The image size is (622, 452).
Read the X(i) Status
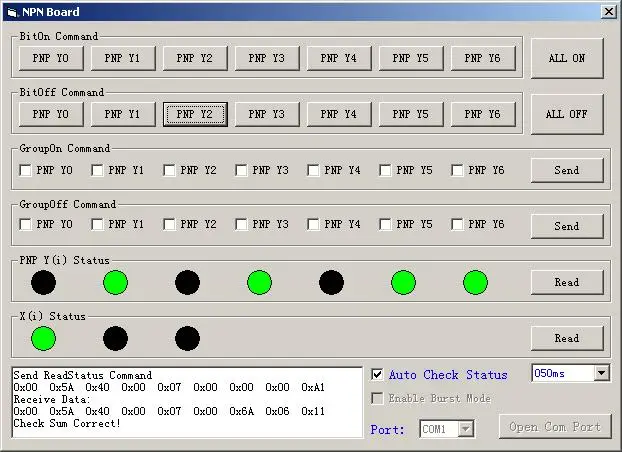point(567,338)
